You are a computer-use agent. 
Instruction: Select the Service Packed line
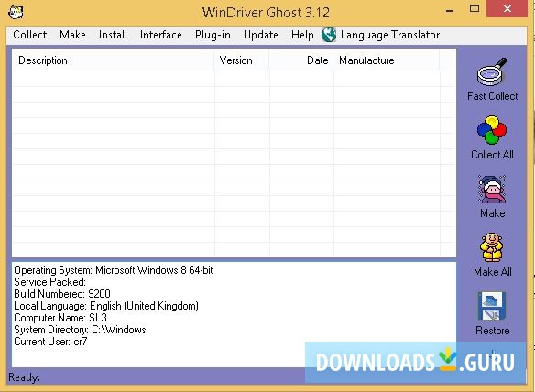[x=49, y=282]
